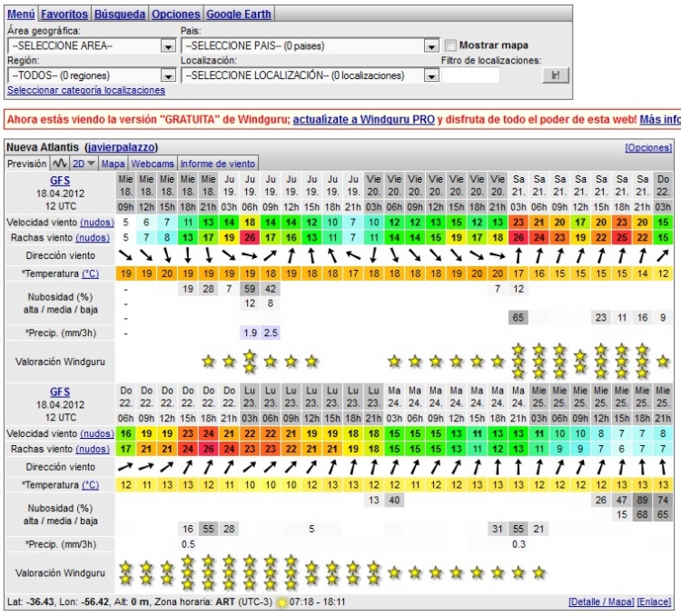681x616 pixels.
Task: Click wind direction arrow for Ju 19 06h
Action: point(250,255)
